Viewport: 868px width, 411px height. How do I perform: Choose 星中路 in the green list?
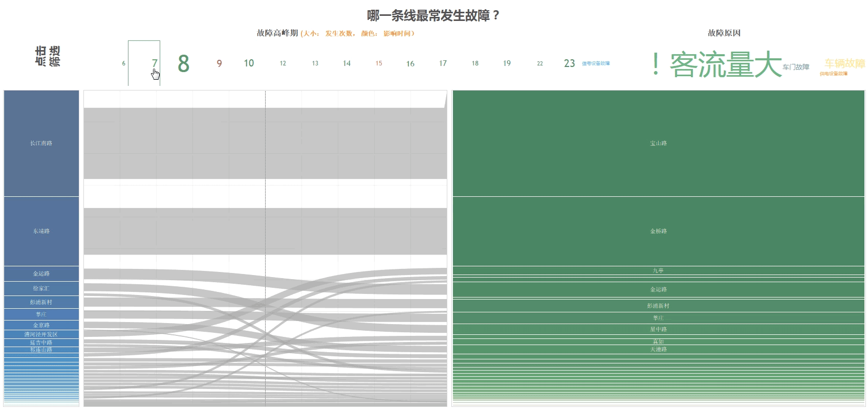point(658,329)
